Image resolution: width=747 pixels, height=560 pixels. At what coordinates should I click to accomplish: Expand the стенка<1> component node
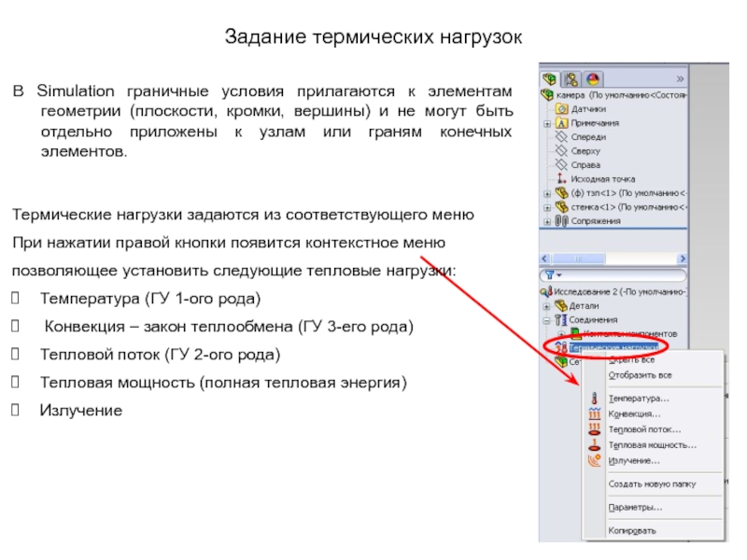pyautogui.click(x=547, y=207)
